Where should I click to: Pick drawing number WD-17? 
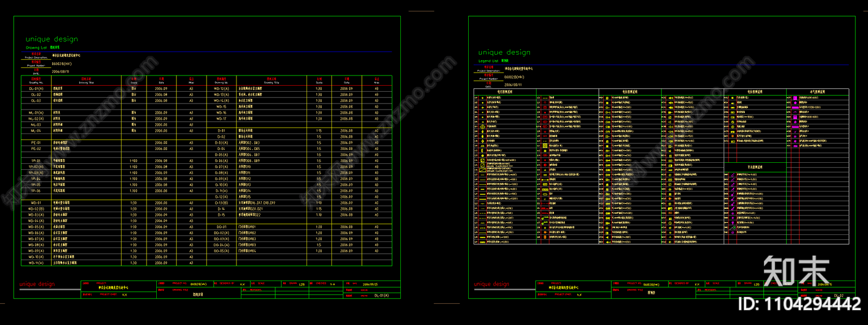[x=221, y=119]
